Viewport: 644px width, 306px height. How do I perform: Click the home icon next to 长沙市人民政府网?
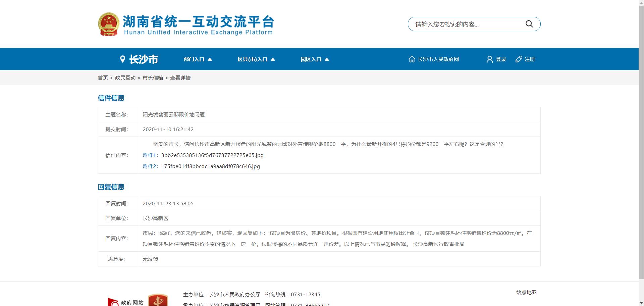pyautogui.click(x=412, y=59)
